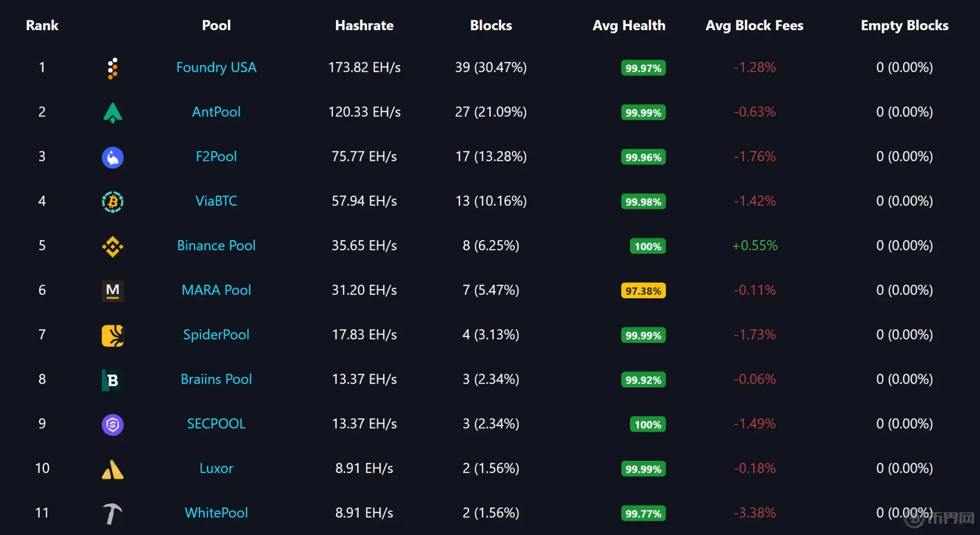The width and height of the screenshot is (980, 535).
Task: Open the Foundry USA pool link
Action: coord(216,67)
